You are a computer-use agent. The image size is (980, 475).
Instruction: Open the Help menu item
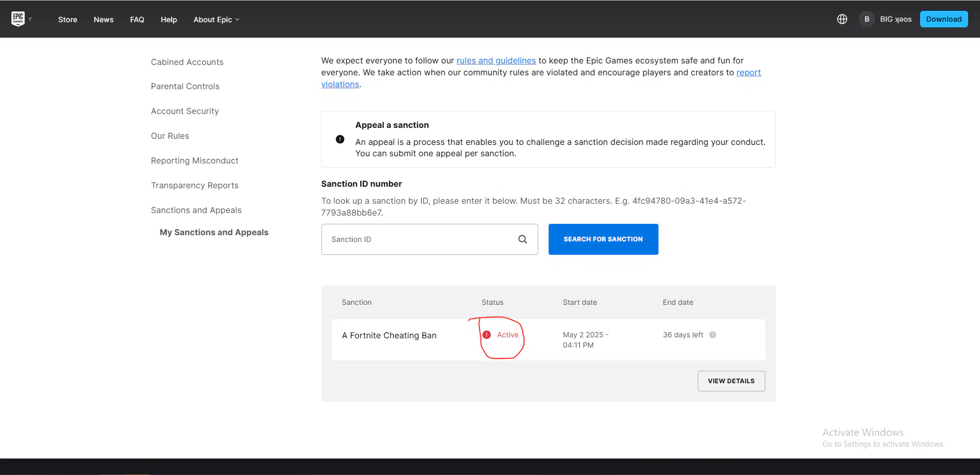(169, 20)
